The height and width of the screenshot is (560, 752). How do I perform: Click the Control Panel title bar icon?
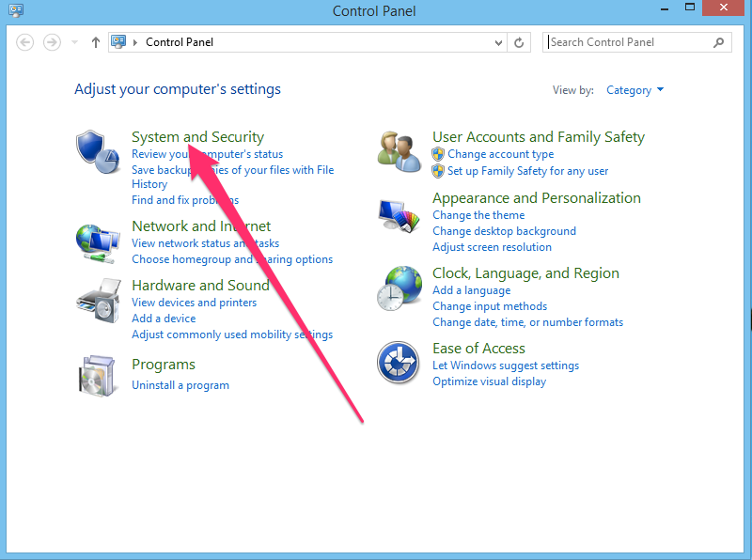[15, 9]
